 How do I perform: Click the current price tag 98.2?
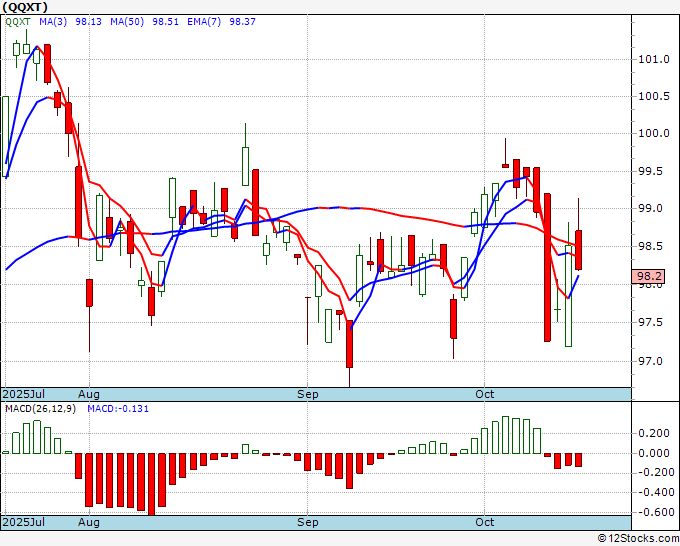click(x=649, y=276)
